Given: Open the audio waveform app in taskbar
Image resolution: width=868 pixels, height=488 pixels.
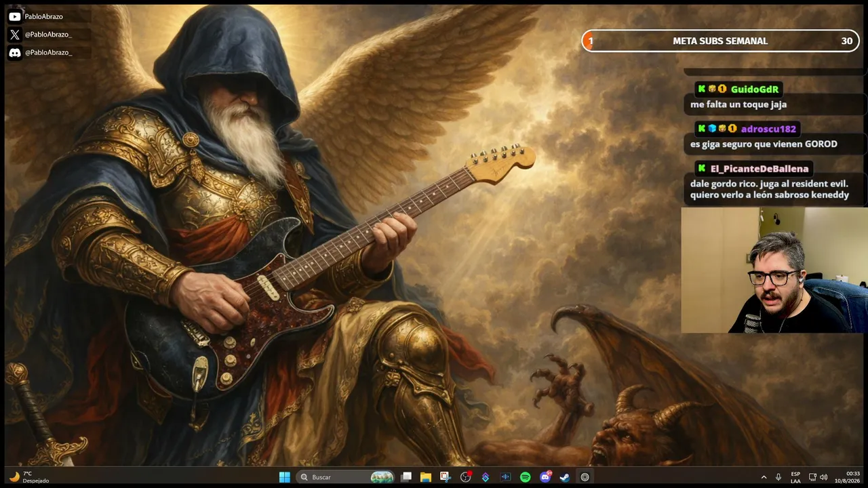Looking at the screenshot, I should click(x=505, y=477).
